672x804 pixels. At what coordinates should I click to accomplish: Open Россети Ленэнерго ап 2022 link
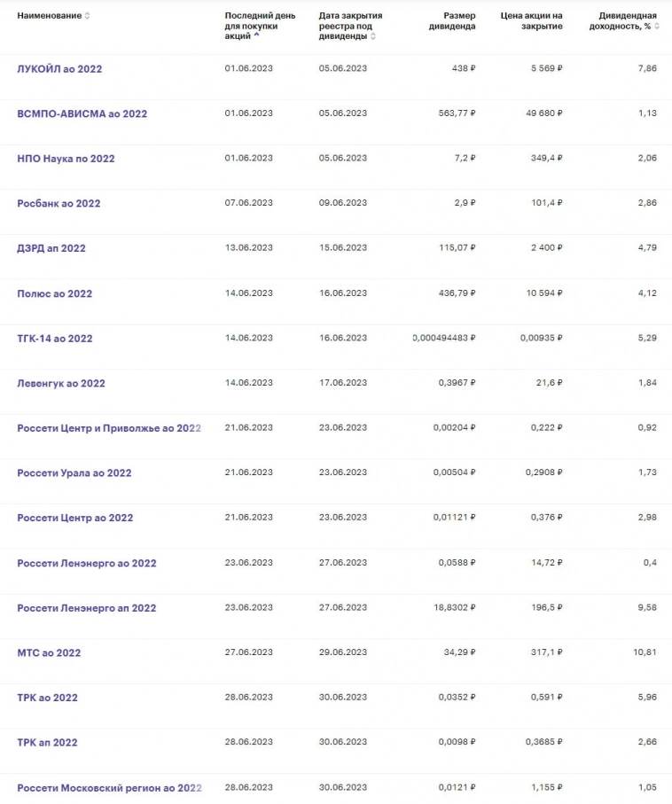click(x=86, y=608)
